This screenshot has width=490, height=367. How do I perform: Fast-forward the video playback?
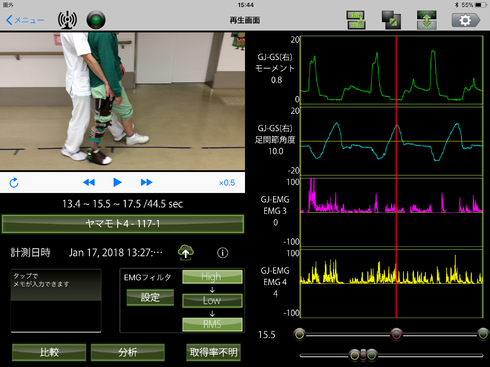[x=146, y=182]
